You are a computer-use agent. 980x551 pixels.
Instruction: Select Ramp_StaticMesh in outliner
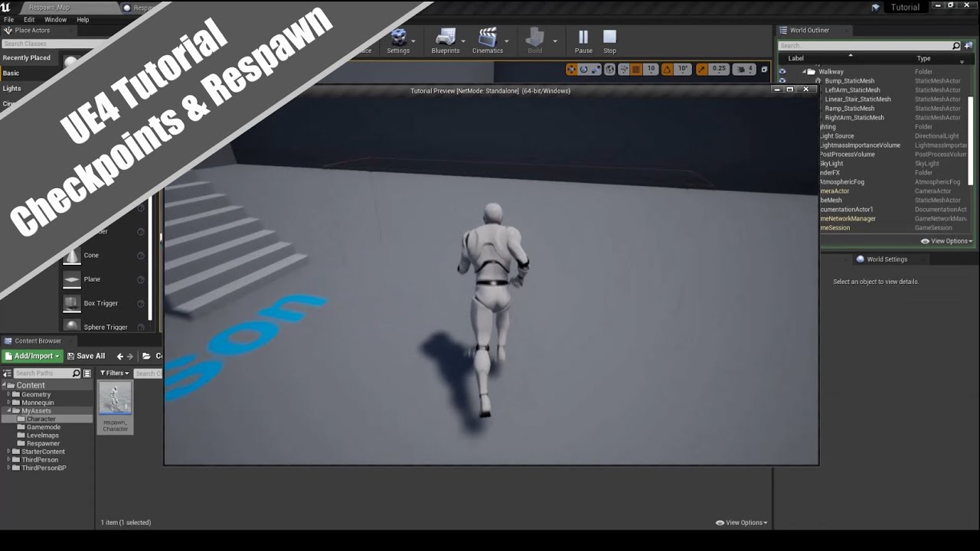point(849,108)
